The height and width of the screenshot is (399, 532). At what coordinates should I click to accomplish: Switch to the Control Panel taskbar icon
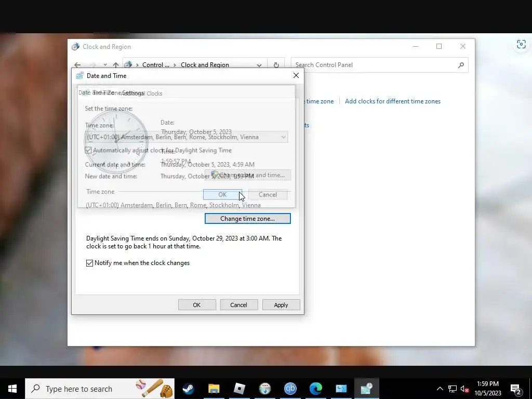coord(341,389)
